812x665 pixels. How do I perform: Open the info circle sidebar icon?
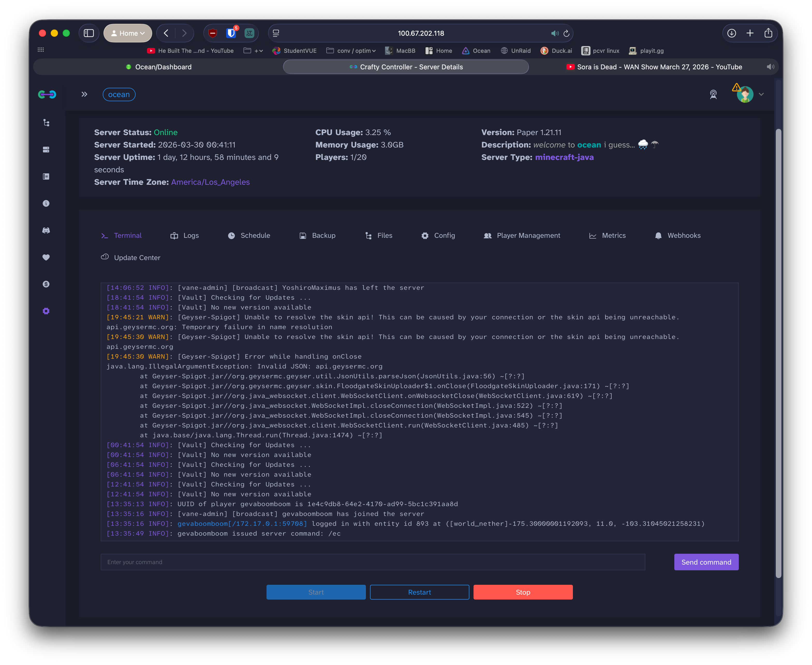click(x=46, y=203)
